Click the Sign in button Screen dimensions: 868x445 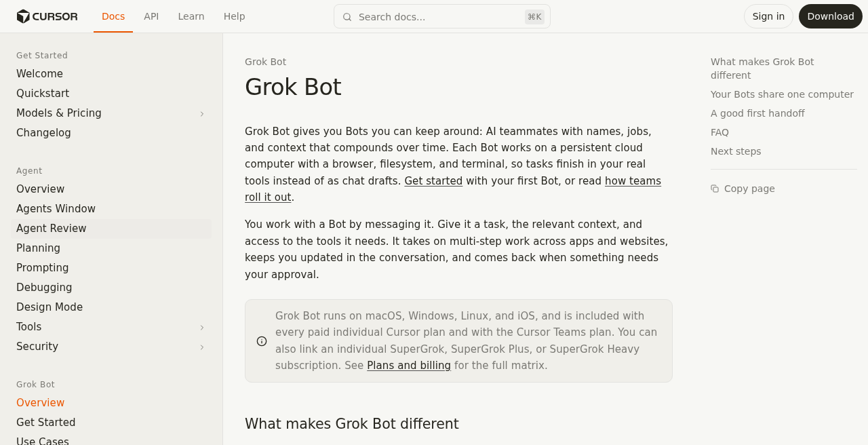768,16
